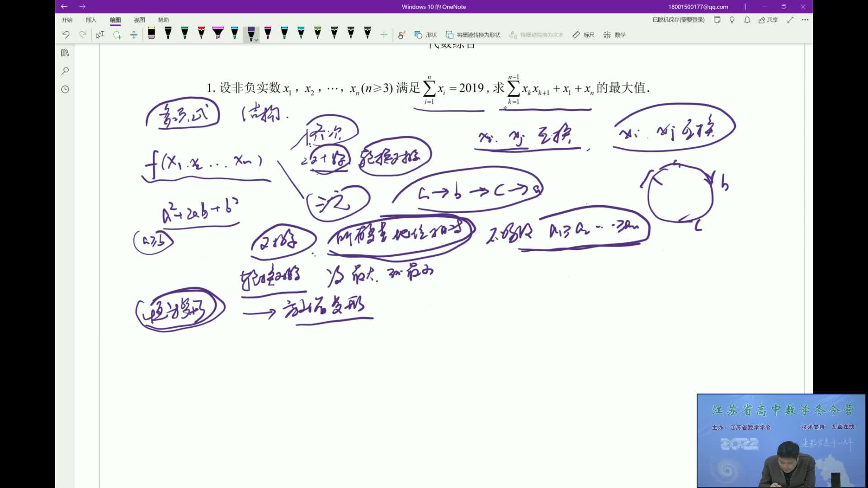Open the search icon in left sidebar
The width and height of the screenshot is (868, 488).
65,71
